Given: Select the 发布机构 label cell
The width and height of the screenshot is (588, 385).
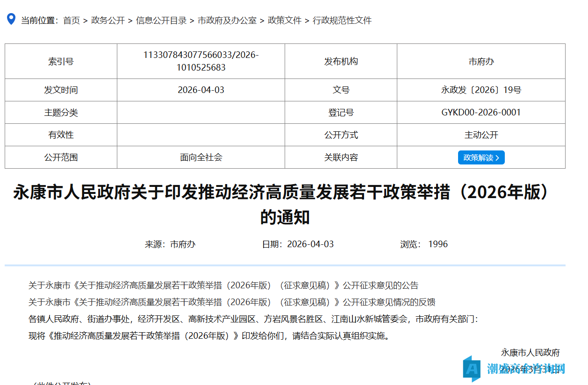Looking at the screenshot, I should click(341, 61).
